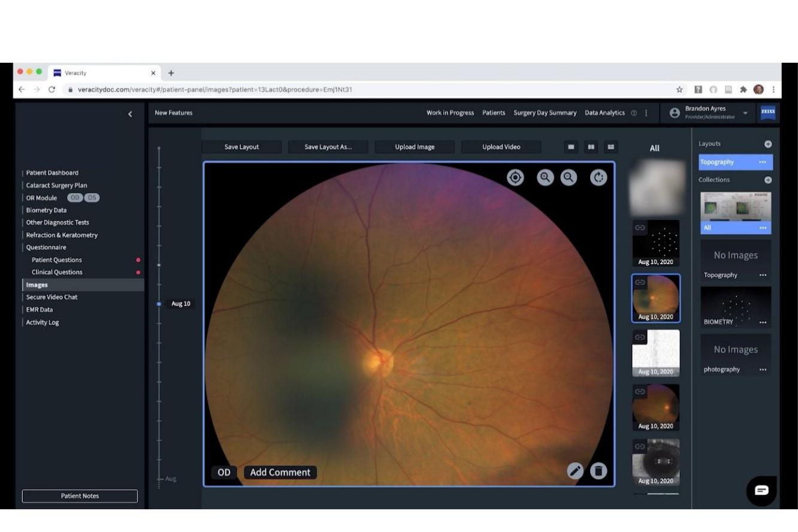This screenshot has width=798, height=532.
Task: Open the Activity Log
Action: tap(43, 322)
